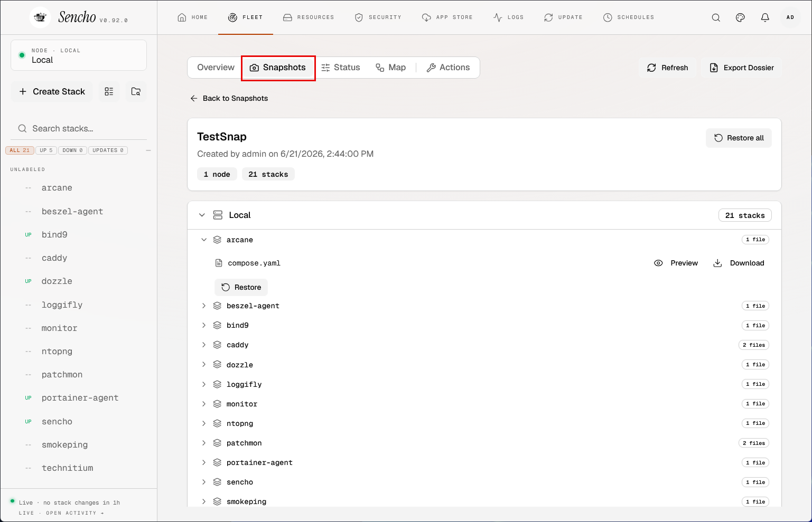The image size is (812, 522).
Task: Collapse the small dash beside filter chips
Action: [x=148, y=150]
